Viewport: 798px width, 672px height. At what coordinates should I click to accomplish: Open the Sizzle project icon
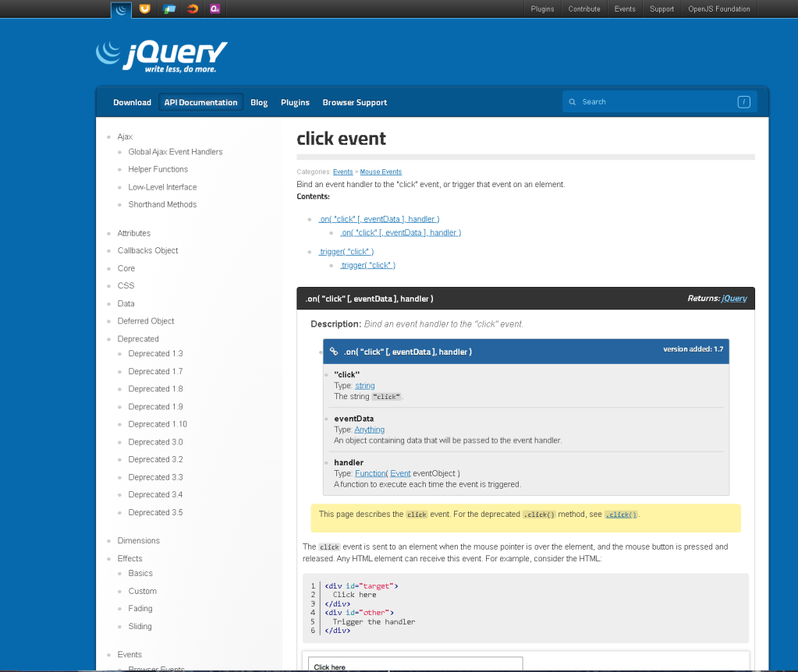pyautogui.click(x=193, y=9)
